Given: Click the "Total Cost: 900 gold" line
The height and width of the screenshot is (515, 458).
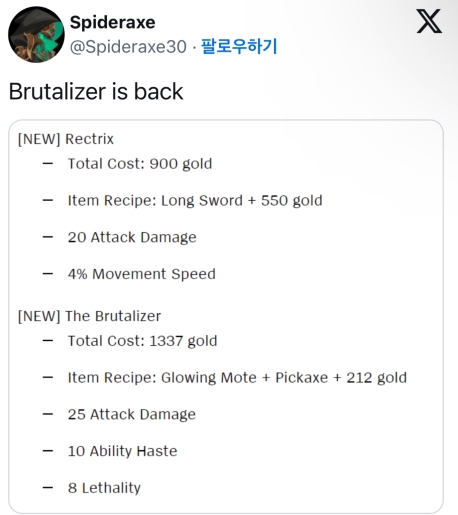Looking at the screenshot, I should tap(140, 164).
